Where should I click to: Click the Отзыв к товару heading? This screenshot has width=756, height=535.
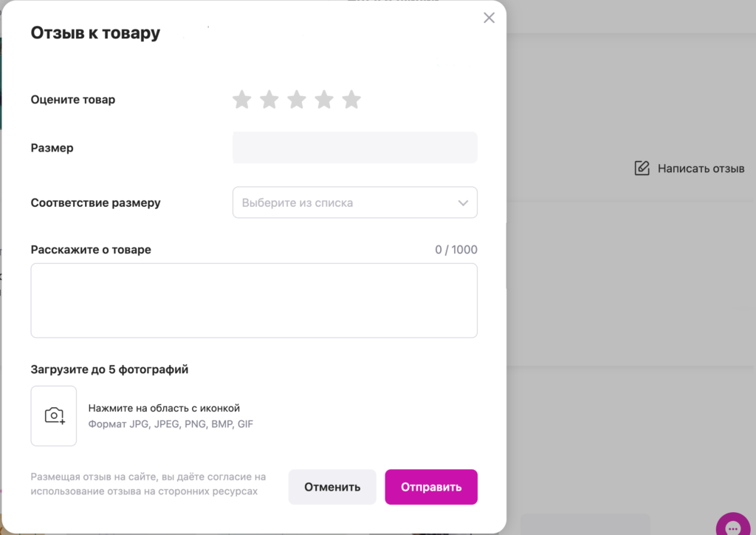(x=95, y=33)
